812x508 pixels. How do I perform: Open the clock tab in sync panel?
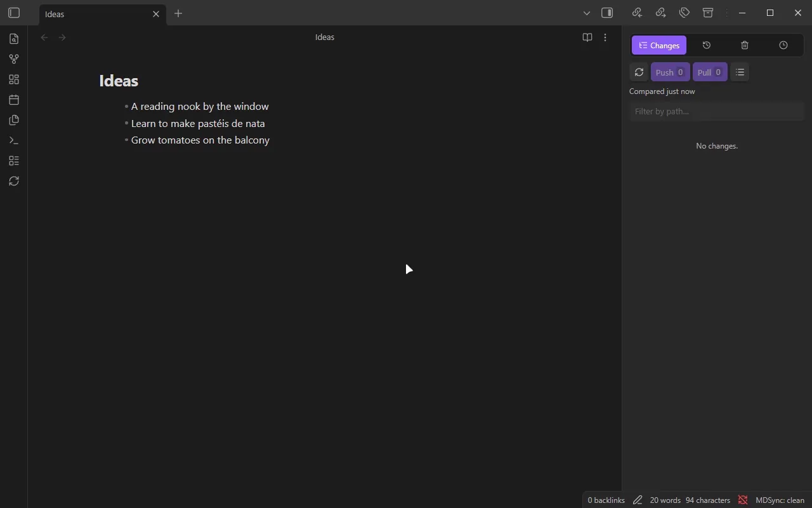[x=783, y=45]
